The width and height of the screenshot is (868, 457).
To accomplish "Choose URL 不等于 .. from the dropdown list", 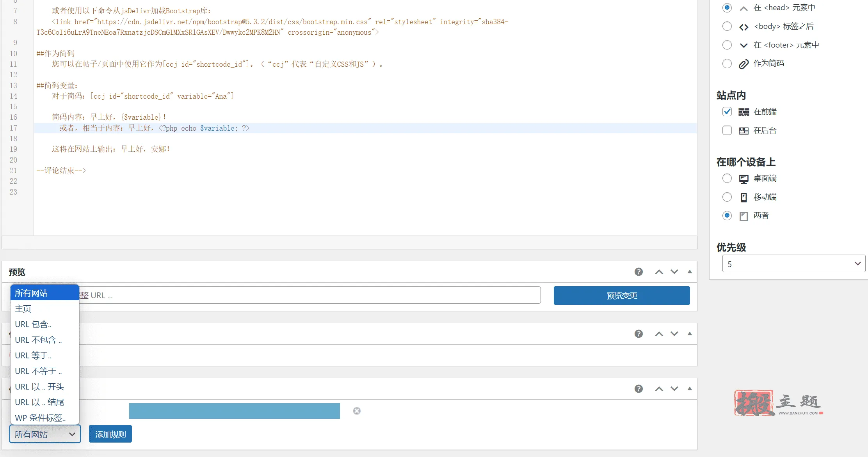I will pos(45,371).
